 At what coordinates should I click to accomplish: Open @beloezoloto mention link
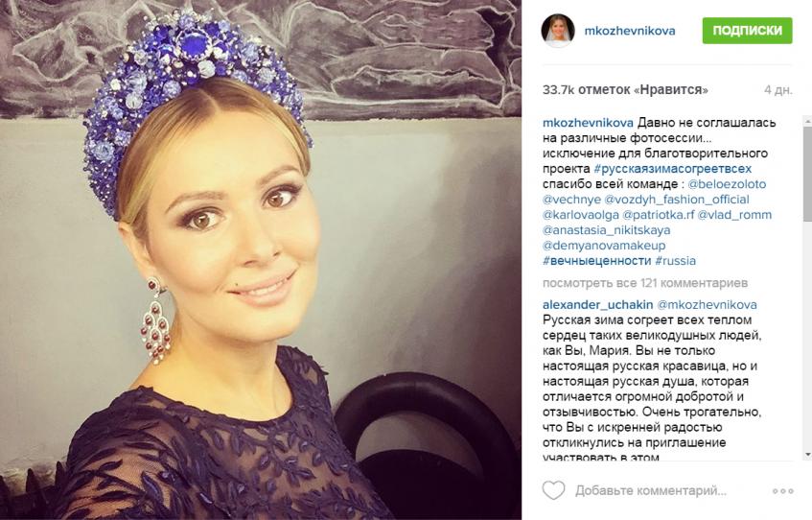tap(727, 184)
